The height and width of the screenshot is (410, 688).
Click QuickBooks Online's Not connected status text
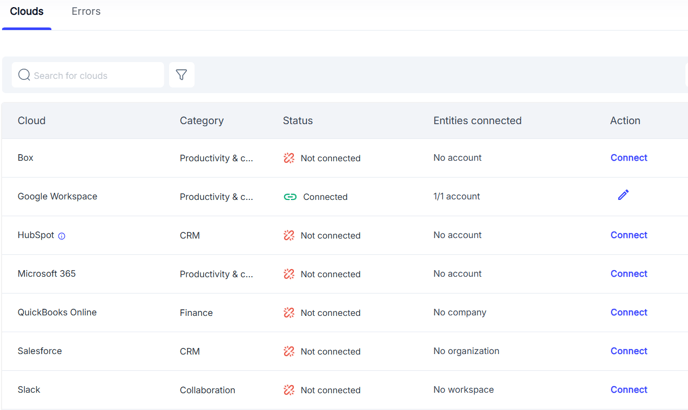(x=330, y=313)
